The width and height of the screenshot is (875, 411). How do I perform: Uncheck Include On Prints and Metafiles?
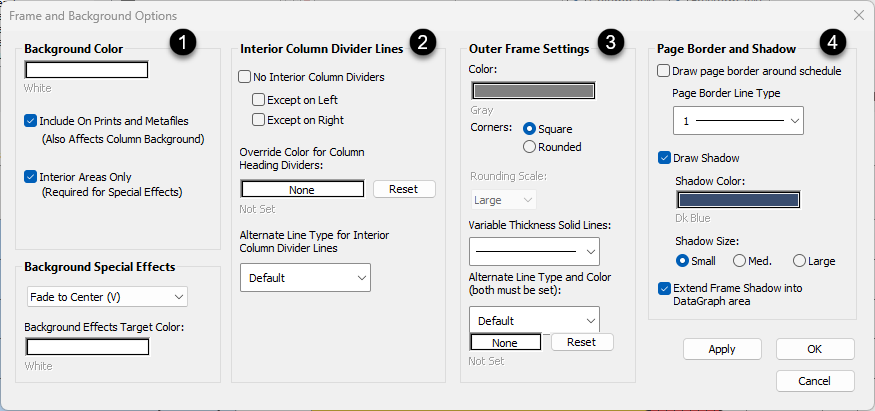[31, 121]
